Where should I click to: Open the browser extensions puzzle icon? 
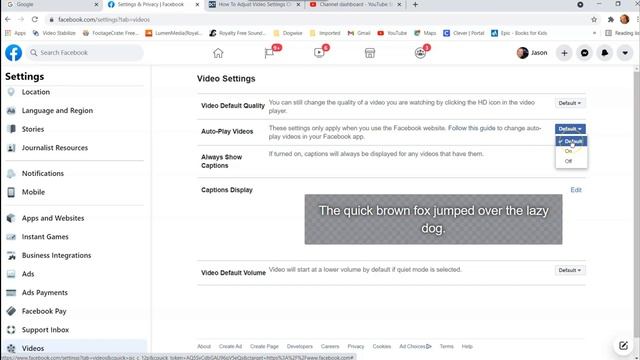(x=611, y=19)
